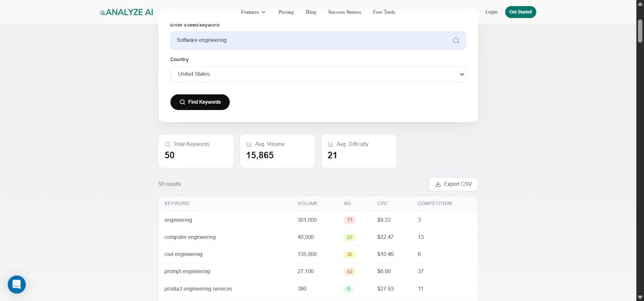The width and height of the screenshot is (644, 301).
Task: Select the "computer engineering" keyword
Action: coord(190,237)
